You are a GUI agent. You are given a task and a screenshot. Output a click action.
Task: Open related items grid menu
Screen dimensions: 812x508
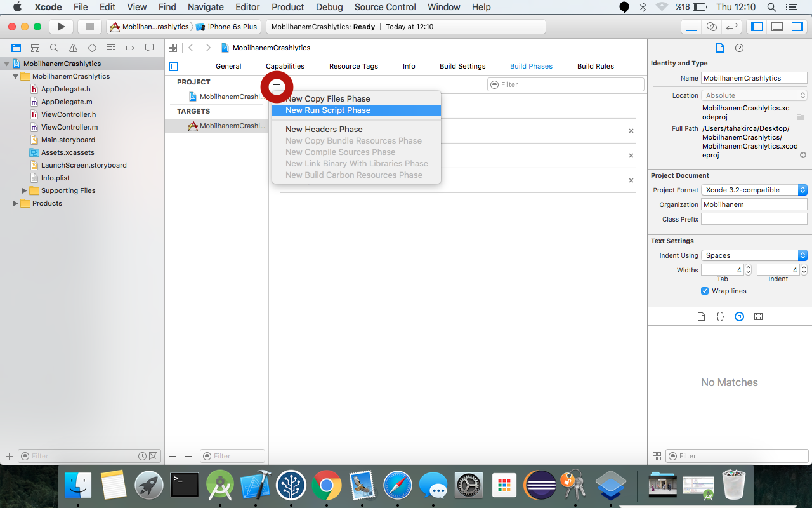173,48
